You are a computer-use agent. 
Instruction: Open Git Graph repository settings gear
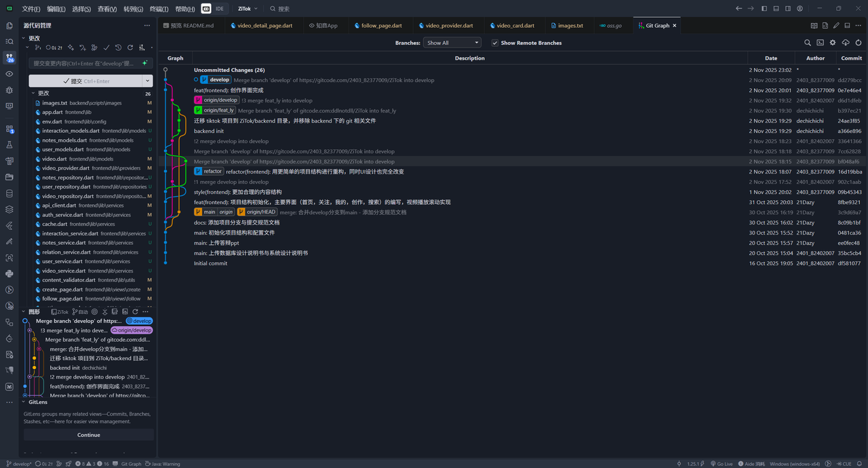(x=833, y=43)
